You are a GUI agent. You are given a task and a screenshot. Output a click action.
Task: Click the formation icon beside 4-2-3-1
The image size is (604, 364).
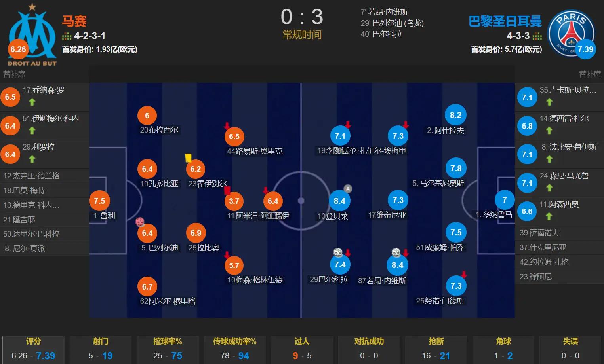pos(67,36)
